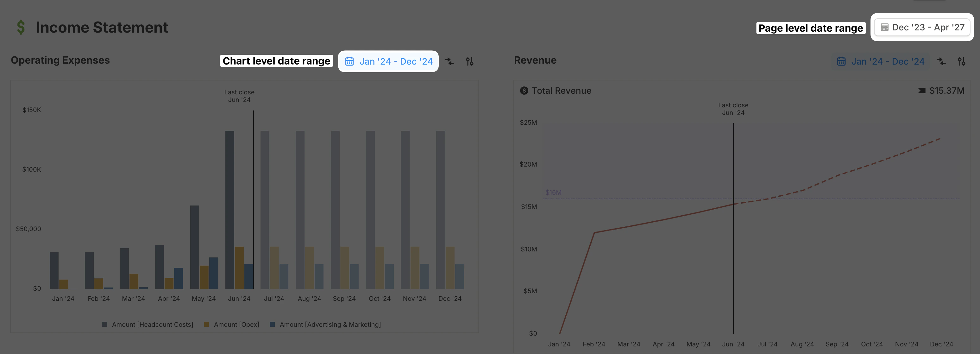
Task: Open Operating Expenses chart settings sliders icon
Action: click(469, 61)
